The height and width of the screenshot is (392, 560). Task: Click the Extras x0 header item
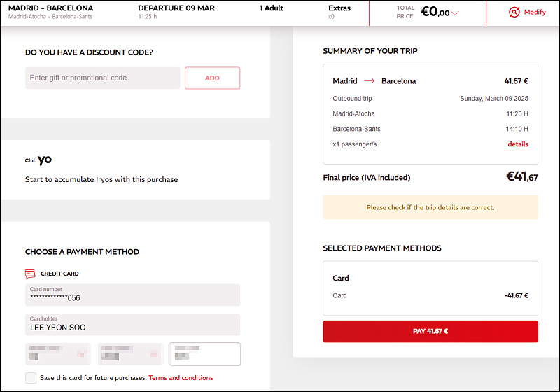pyautogui.click(x=339, y=12)
